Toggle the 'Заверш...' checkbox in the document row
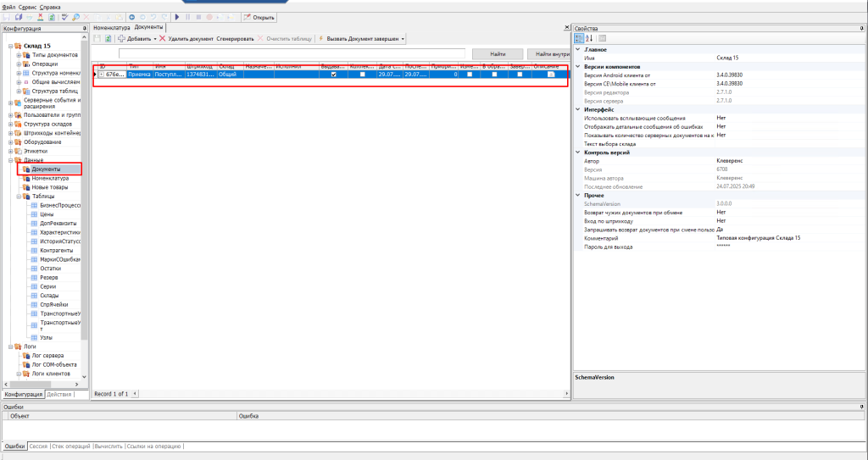This screenshot has width=868, height=460. click(519, 75)
